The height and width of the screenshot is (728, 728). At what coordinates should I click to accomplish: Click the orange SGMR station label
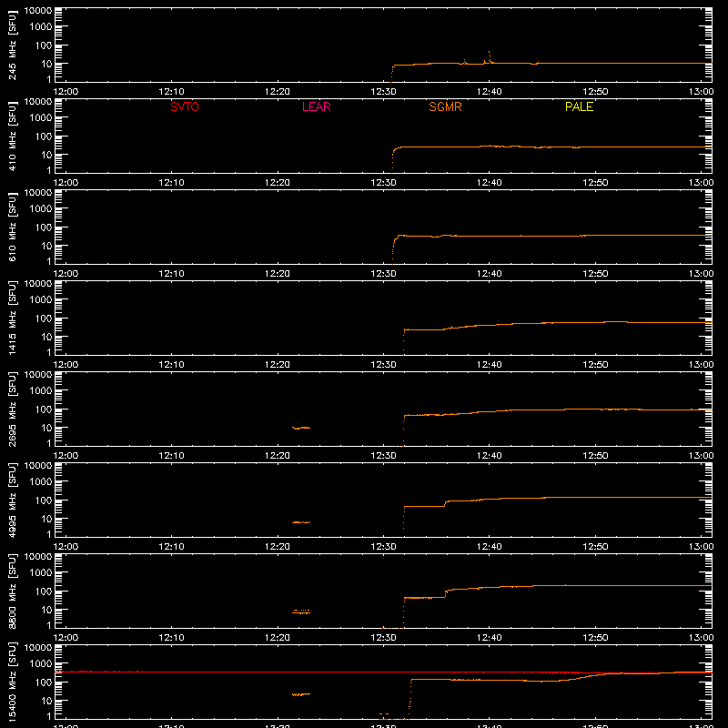445,106
